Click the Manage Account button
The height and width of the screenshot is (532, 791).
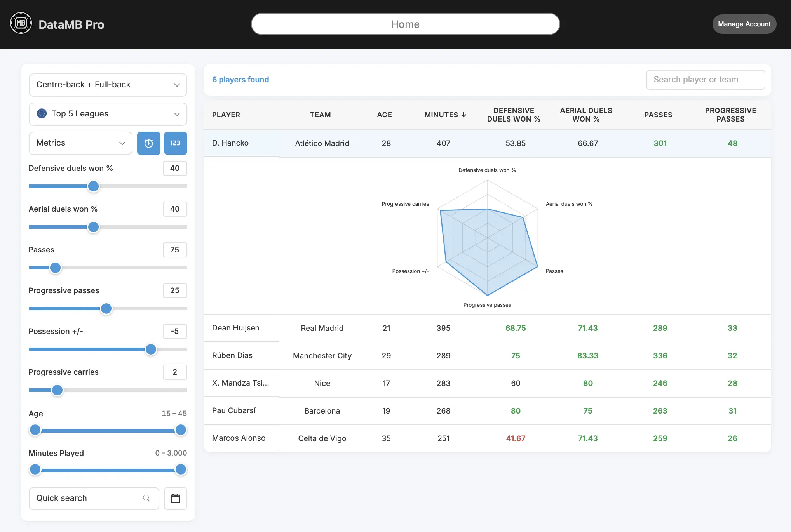(x=744, y=24)
